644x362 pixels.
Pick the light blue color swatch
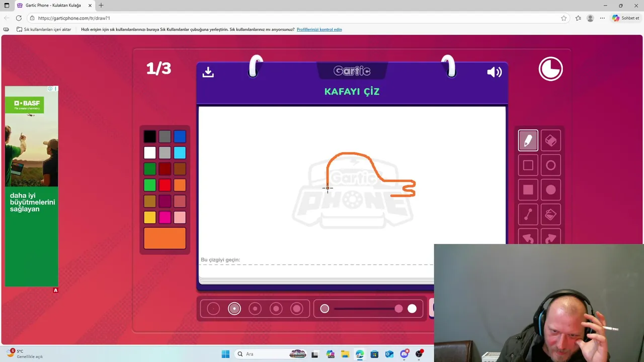[x=180, y=153]
